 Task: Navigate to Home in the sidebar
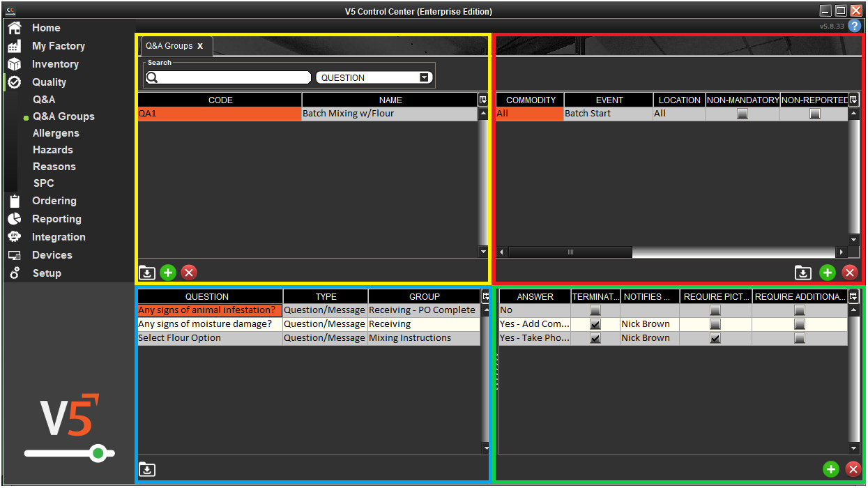click(14, 28)
